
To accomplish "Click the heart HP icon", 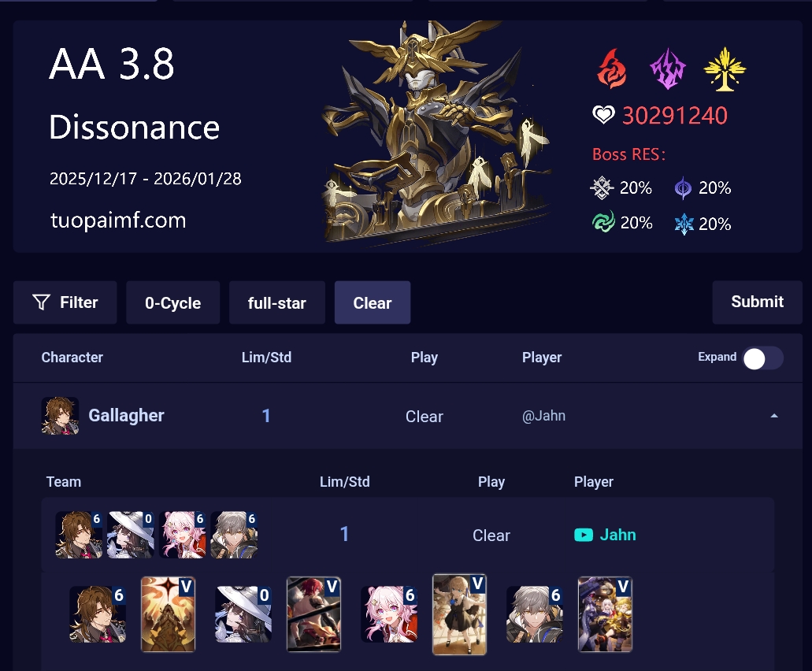I will pos(603,114).
